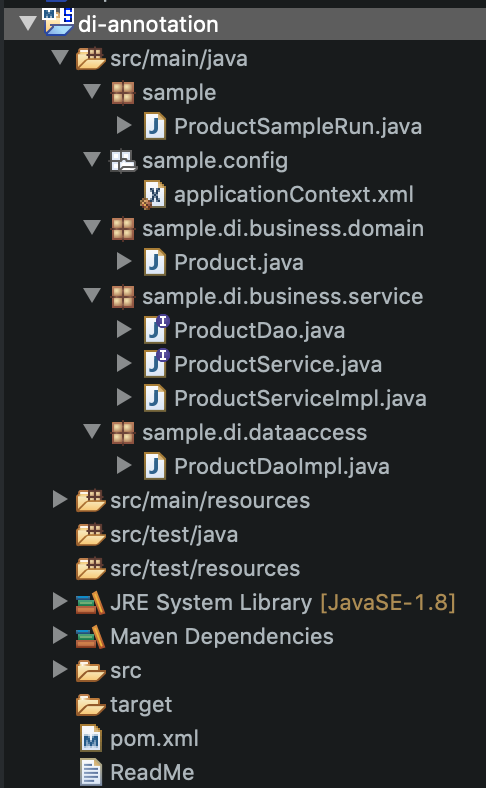The height and width of the screenshot is (788, 486).
Task: Select the di-annotation project label
Action: coord(148,24)
